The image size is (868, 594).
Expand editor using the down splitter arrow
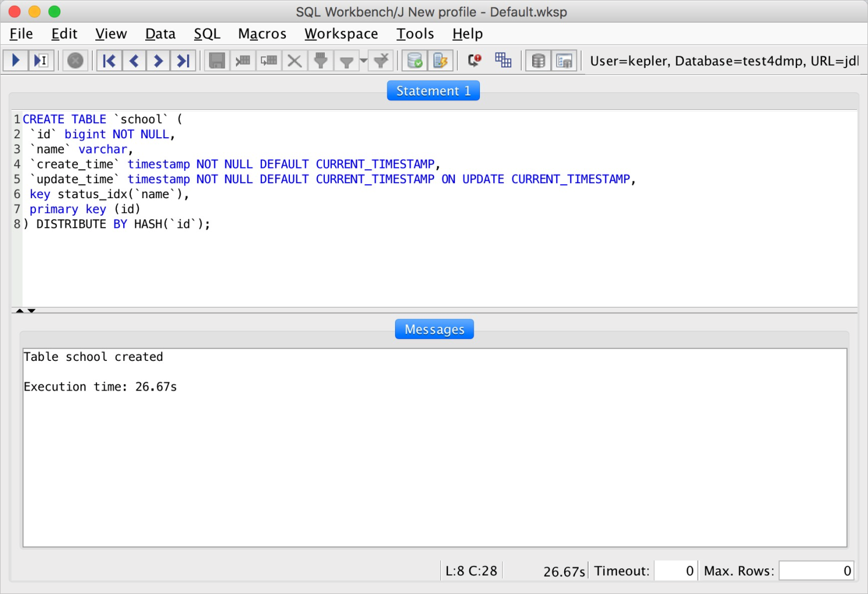(x=31, y=311)
